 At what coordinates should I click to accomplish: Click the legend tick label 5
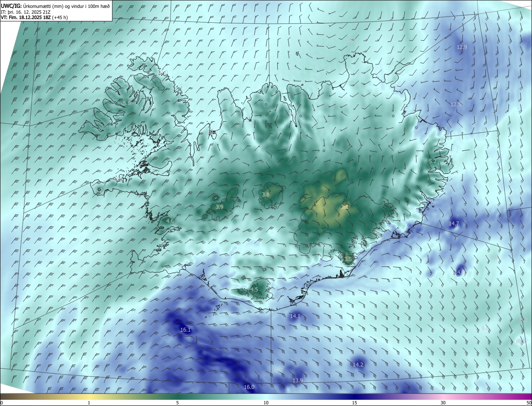[177, 403]
